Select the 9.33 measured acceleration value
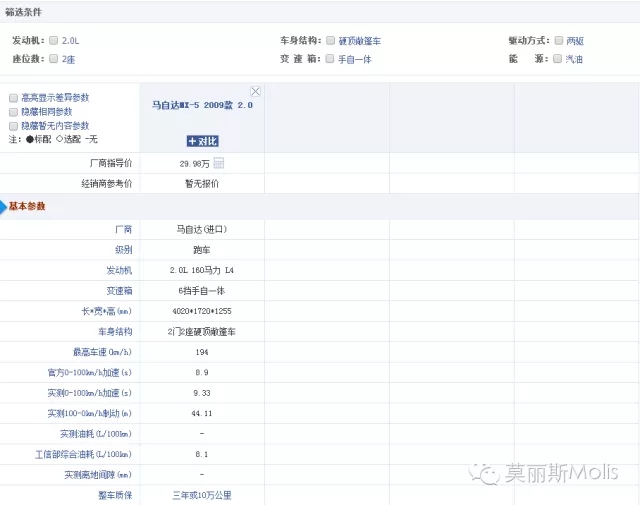640x505 pixels. 202,393
